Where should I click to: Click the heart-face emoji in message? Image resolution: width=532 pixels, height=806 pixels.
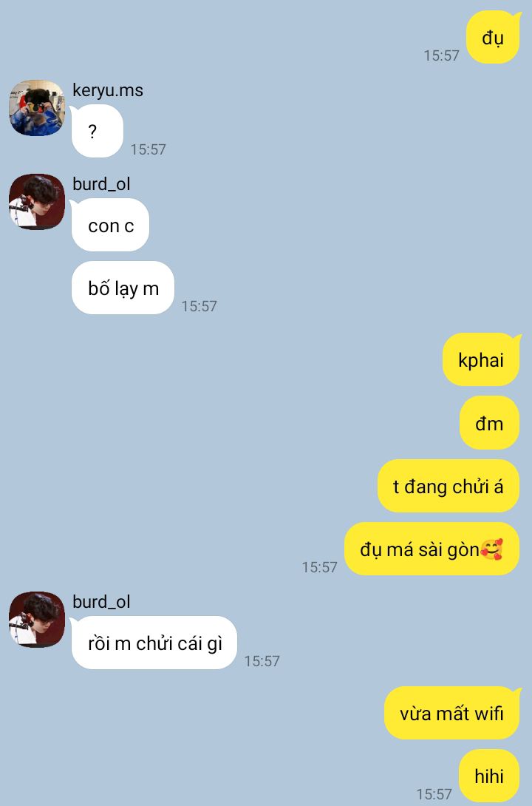point(491,549)
